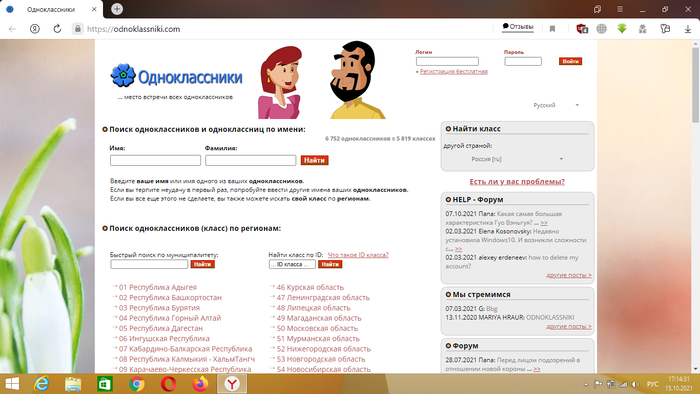Viewport: 700px width, 394px height.
Task: Expand the Русский language dropdown
Action: coord(556,105)
